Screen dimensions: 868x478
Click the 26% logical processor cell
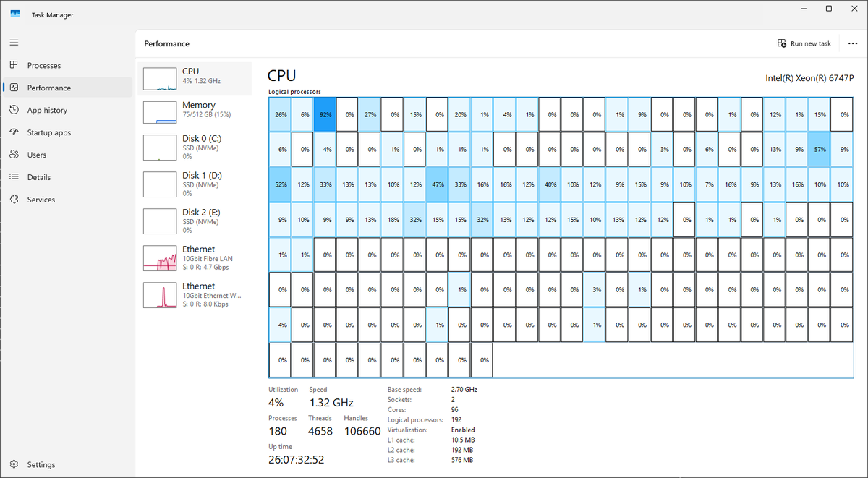pyautogui.click(x=281, y=114)
